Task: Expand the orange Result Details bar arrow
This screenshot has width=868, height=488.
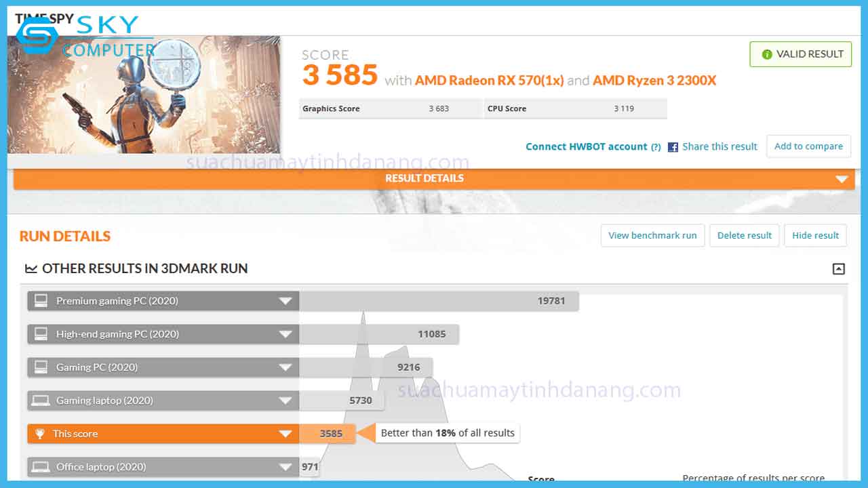Action: pos(842,179)
